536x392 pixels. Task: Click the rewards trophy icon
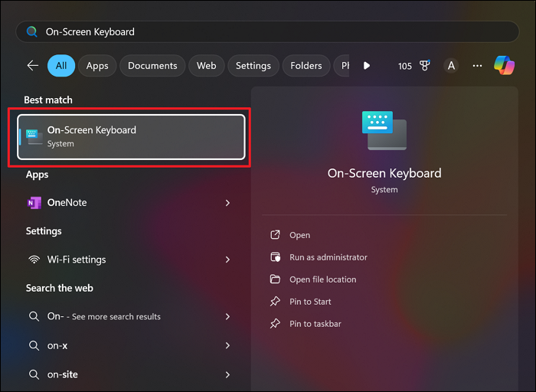426,66
